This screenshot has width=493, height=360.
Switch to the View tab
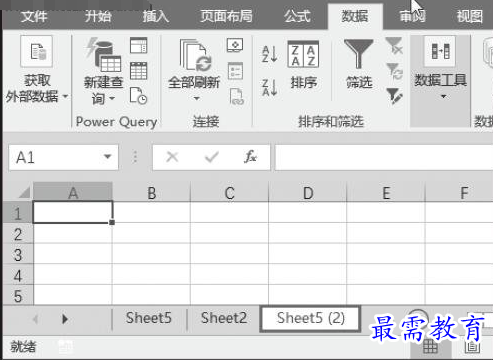[x=470, y=16]
